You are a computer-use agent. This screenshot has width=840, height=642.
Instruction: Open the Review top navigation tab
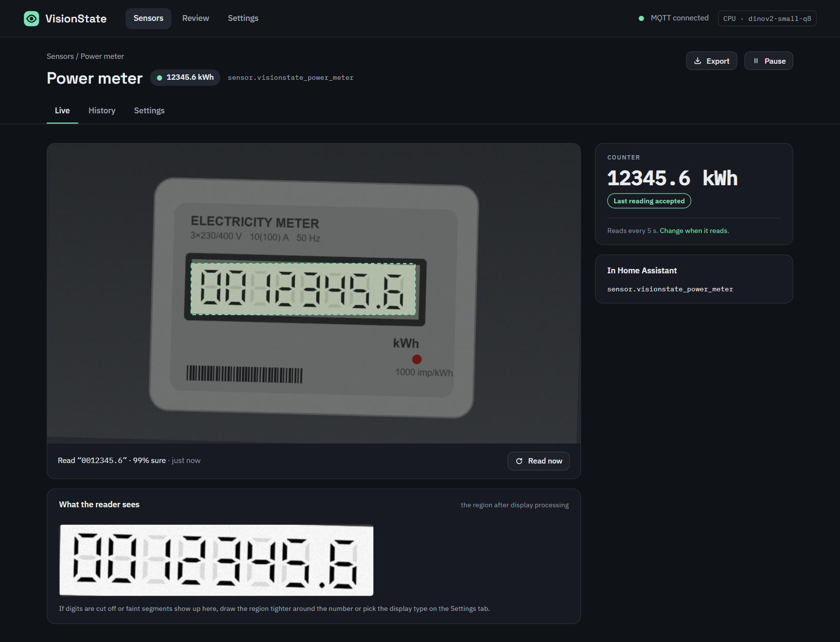195,18
